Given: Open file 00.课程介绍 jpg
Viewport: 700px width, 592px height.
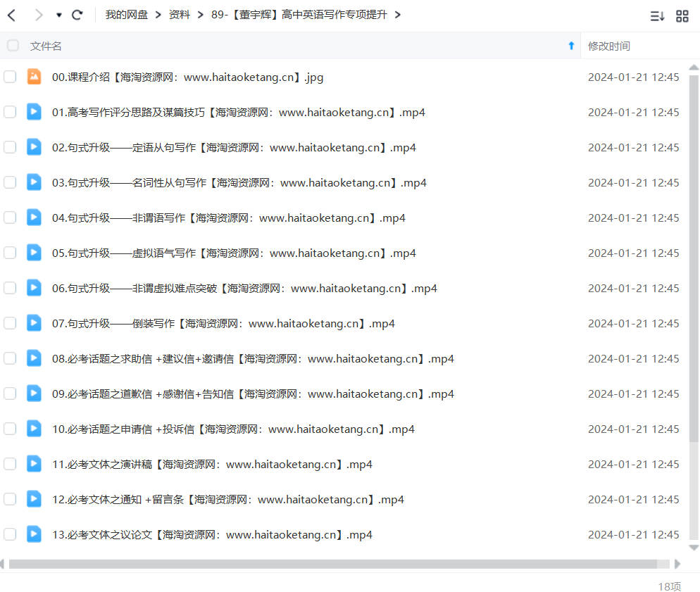Looking at the screenshot, I should point(187,77).
